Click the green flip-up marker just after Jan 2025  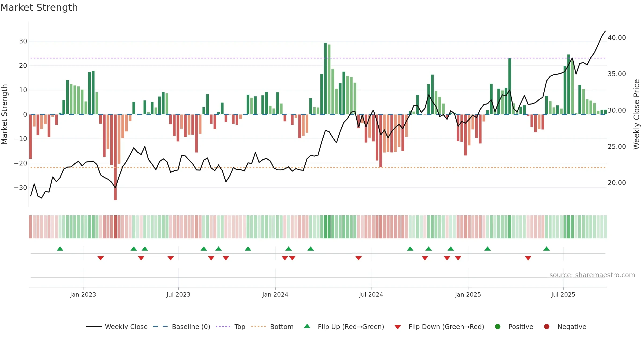pyautogui.click(x=488, y=249)
